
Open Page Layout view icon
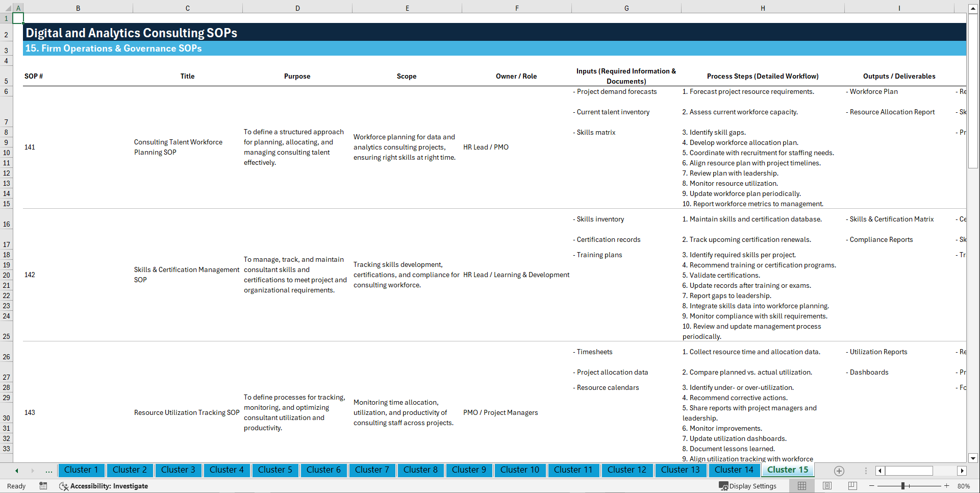click(x=827, y=485)
